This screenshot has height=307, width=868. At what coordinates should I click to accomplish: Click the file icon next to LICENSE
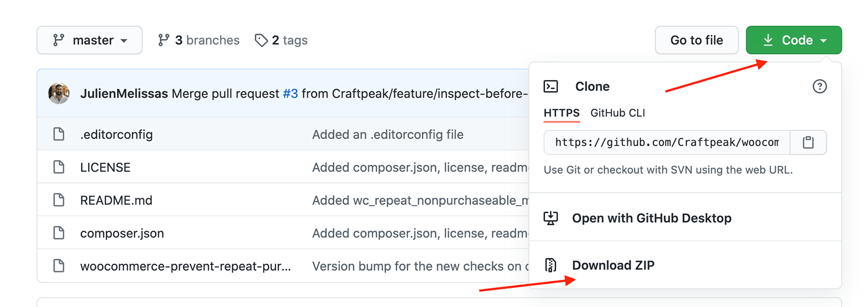pos(59,167)
